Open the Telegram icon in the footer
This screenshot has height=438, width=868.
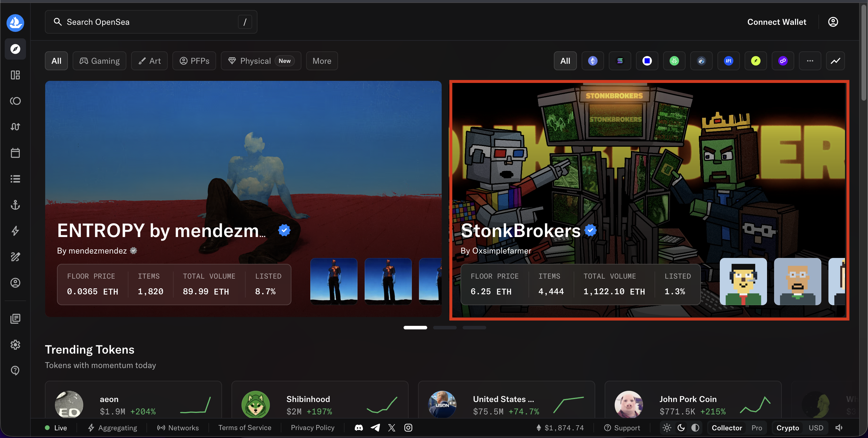click(375, 428)
